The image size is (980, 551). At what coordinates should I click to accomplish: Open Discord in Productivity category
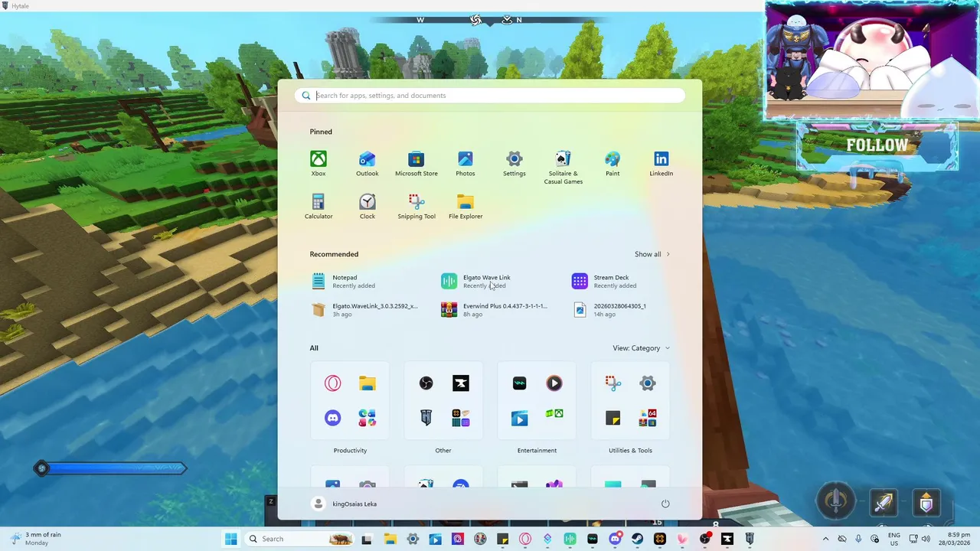pyautogui.click(x=333, y=418)
